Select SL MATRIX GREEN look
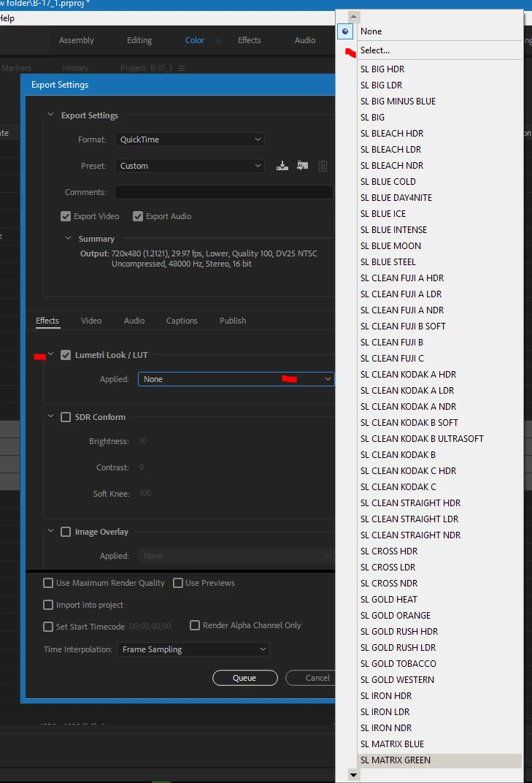 [440, 760]
